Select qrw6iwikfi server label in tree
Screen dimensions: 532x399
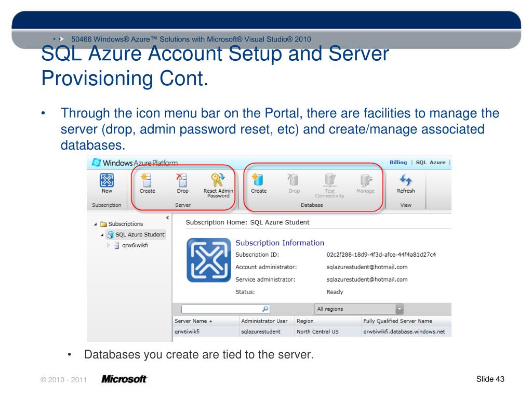[x=135, y=245]
